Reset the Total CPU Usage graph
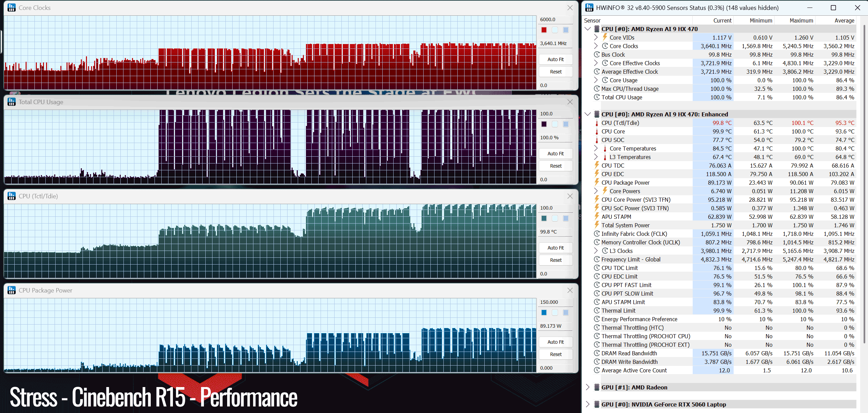 (x=556, y=166)
